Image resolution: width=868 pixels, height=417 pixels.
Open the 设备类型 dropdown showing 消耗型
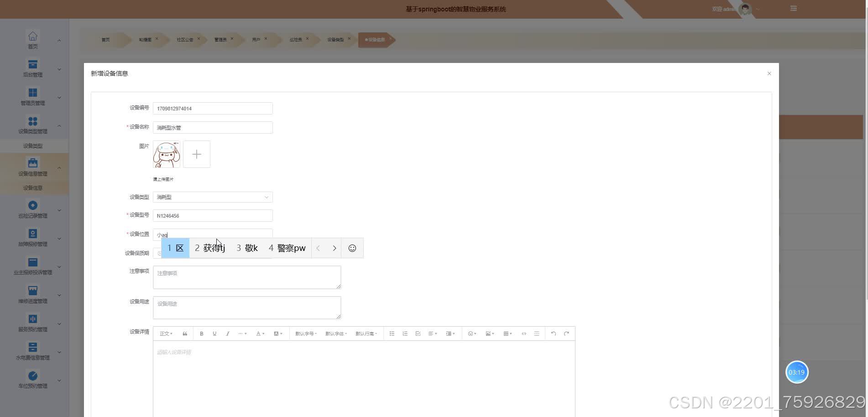(x=213, y=197)
